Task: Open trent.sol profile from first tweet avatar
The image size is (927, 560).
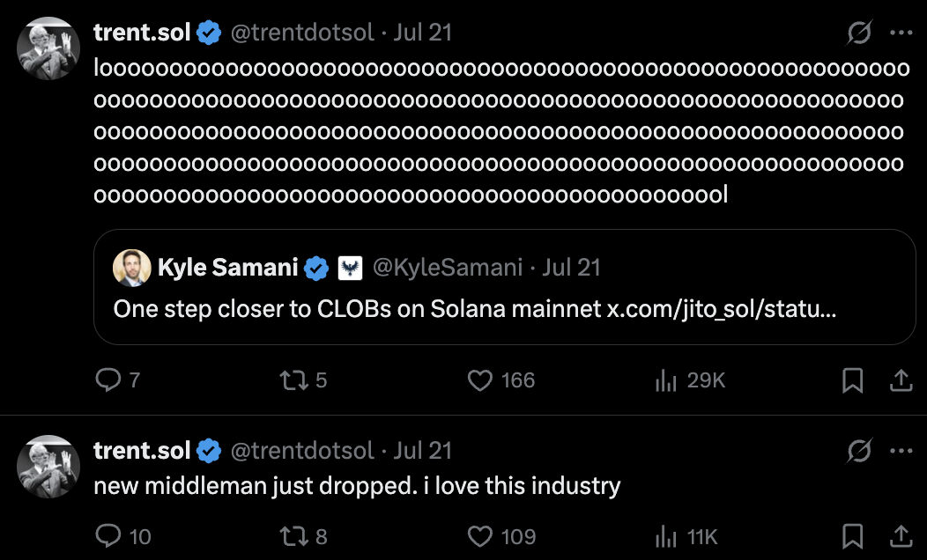Action: [48, 48]
